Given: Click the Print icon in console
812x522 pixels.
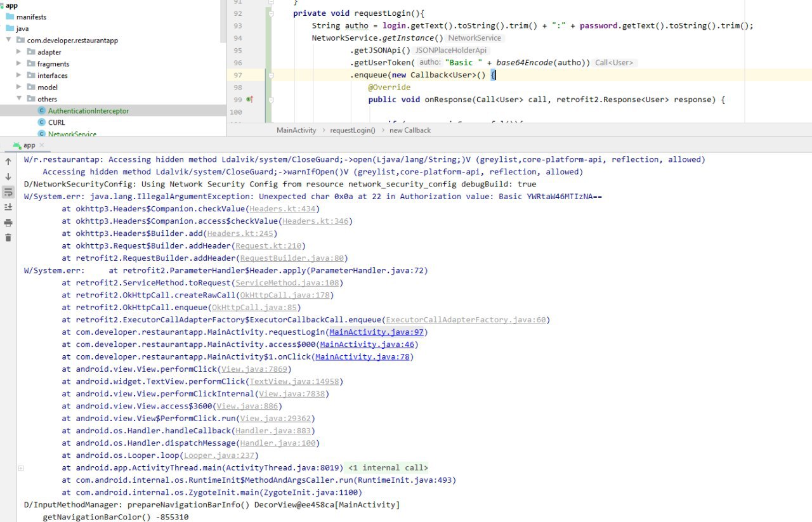Looking at the screenshot, I should [8, 223].
